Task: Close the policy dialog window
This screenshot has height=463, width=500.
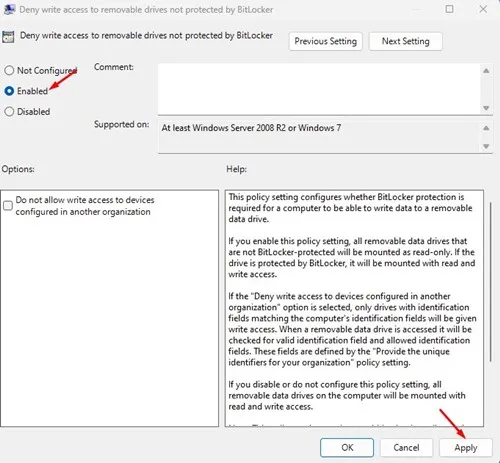Action: pos(483,9)
